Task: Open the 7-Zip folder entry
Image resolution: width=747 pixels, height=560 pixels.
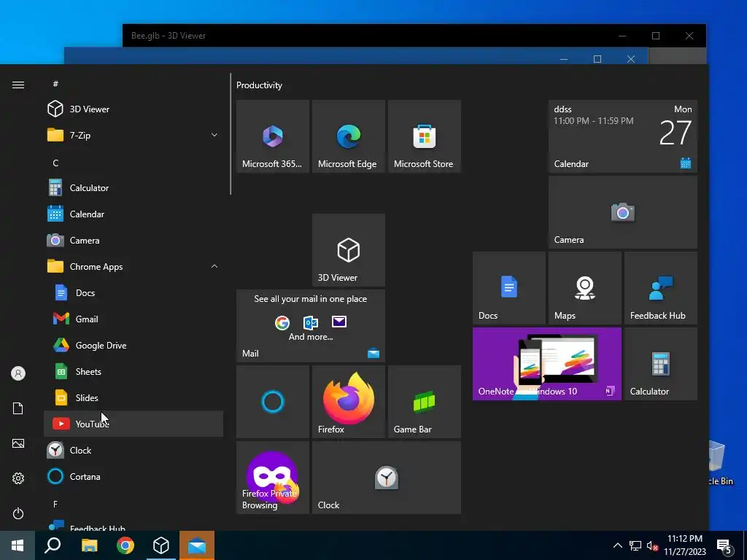Action: 133,135
